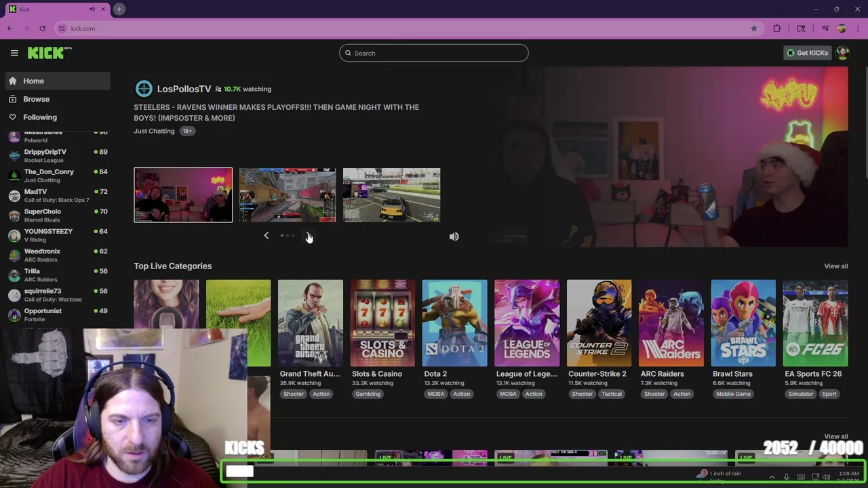
Task: Open YOUNGSTEEZY channel avatar
Action: pos(14,236)
